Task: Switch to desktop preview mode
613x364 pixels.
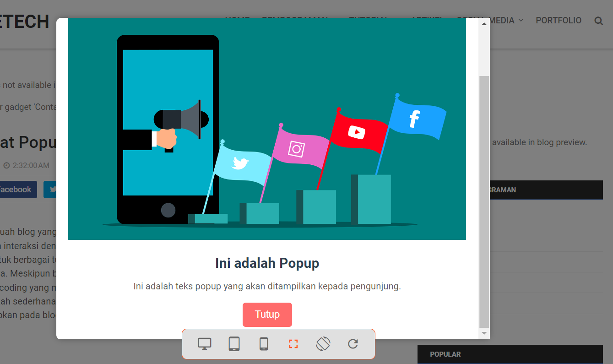Action: (x=205, y=344)
